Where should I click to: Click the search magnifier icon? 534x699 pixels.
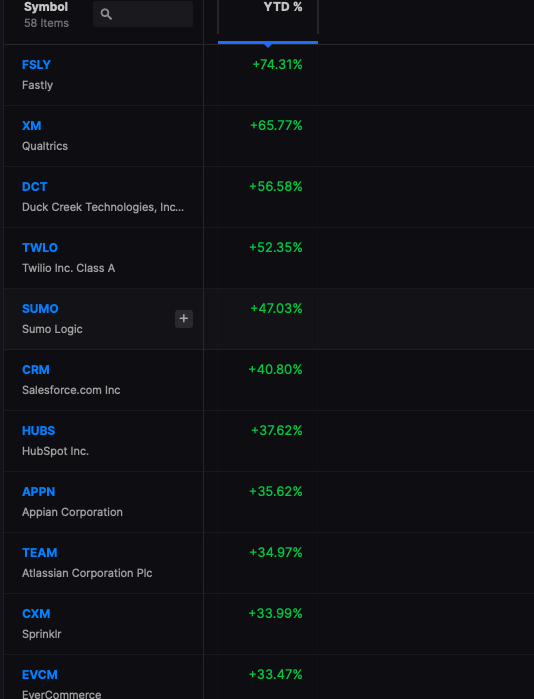click(106, 14)
